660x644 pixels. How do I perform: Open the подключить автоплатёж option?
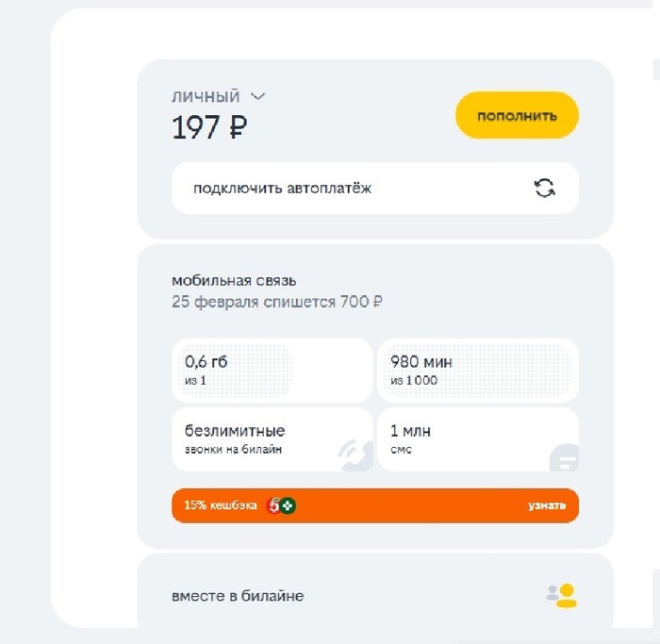coord(283,188)
